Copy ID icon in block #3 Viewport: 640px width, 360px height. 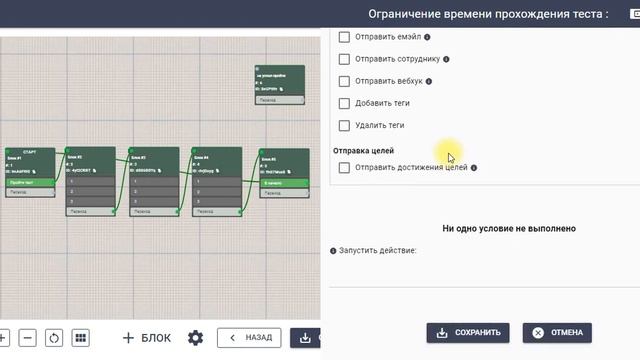click(x=159, y=170)
